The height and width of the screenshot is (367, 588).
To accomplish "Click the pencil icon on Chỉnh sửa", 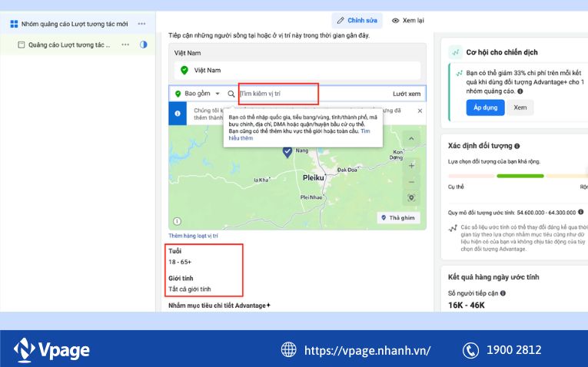I will tap(341, 21).
